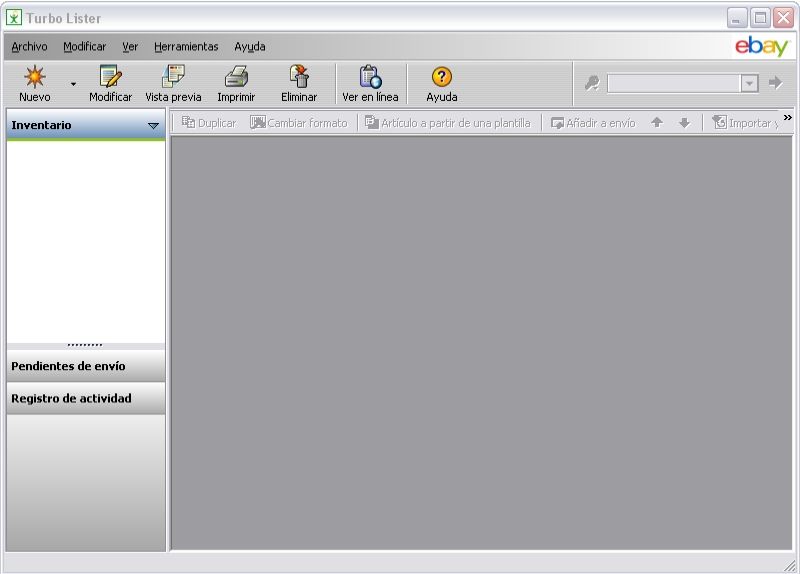Minimize the Turbo Lister window
800x574 pixels.
(x=737, y=18)
